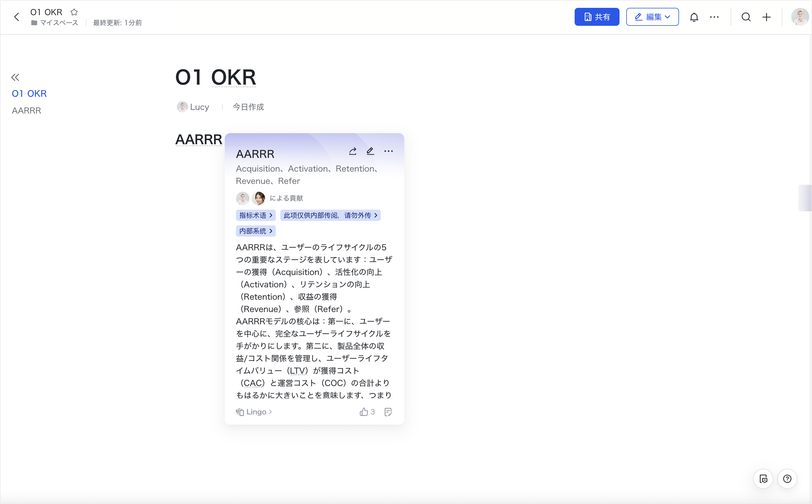Jump to AARRR in outline
Image resolution: width=812 pixels, height=504 pixels.
(26, 111)
